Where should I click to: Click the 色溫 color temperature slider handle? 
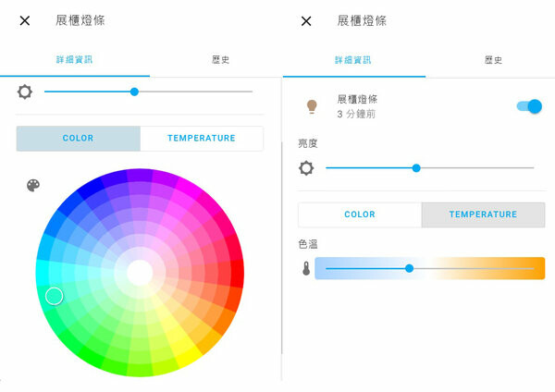tap(409, 268)
